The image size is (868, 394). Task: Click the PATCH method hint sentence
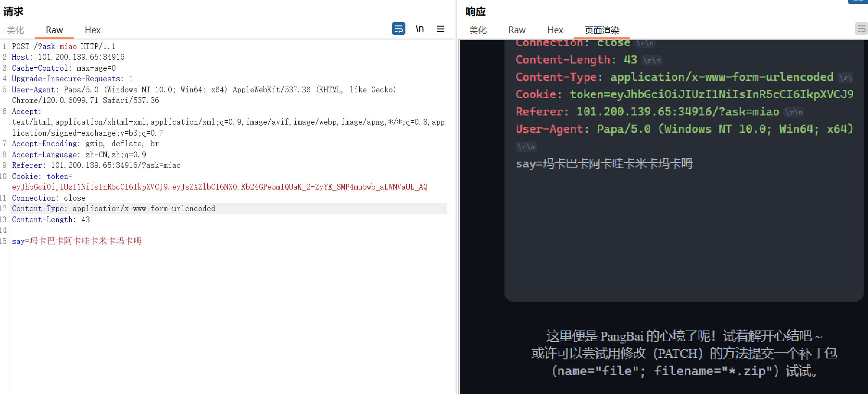click(684, 353)
